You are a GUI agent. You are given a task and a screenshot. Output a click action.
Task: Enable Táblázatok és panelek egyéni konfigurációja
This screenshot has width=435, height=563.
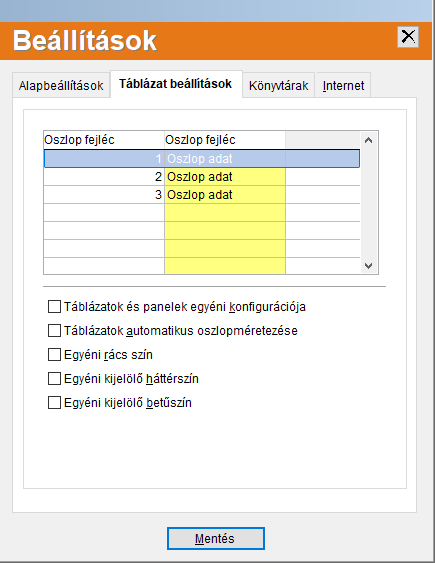tap(54, 307)
